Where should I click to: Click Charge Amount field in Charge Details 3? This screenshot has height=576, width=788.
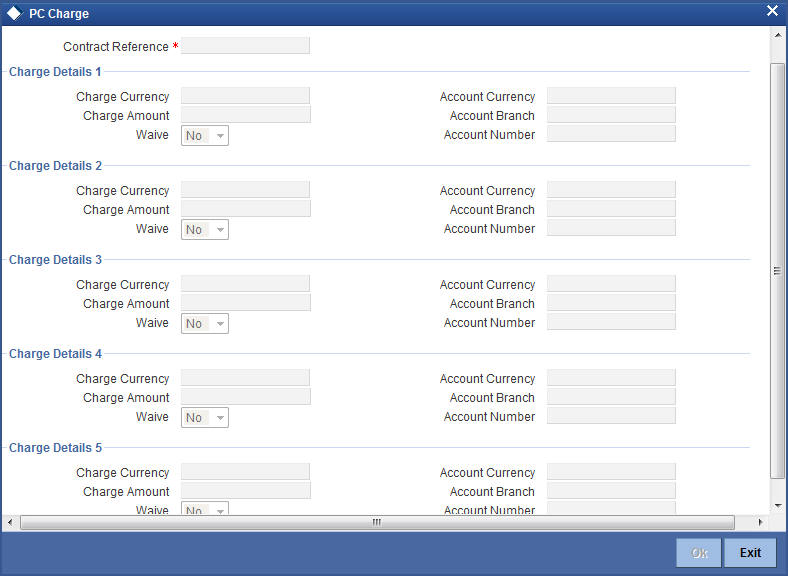point(246,303)
